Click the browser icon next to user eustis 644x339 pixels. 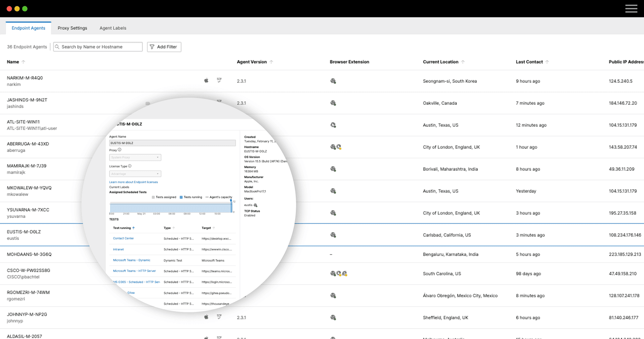[x=255, y=205]
